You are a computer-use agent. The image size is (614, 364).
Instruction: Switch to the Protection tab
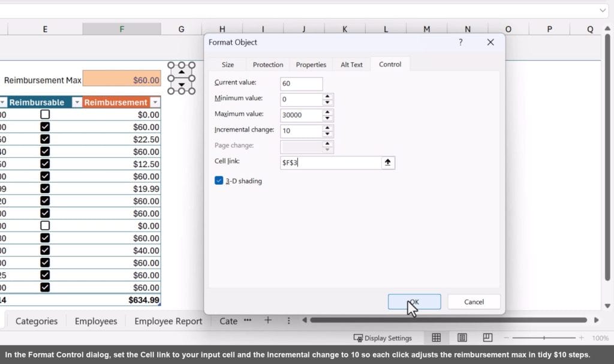click(x=268, y=65)
